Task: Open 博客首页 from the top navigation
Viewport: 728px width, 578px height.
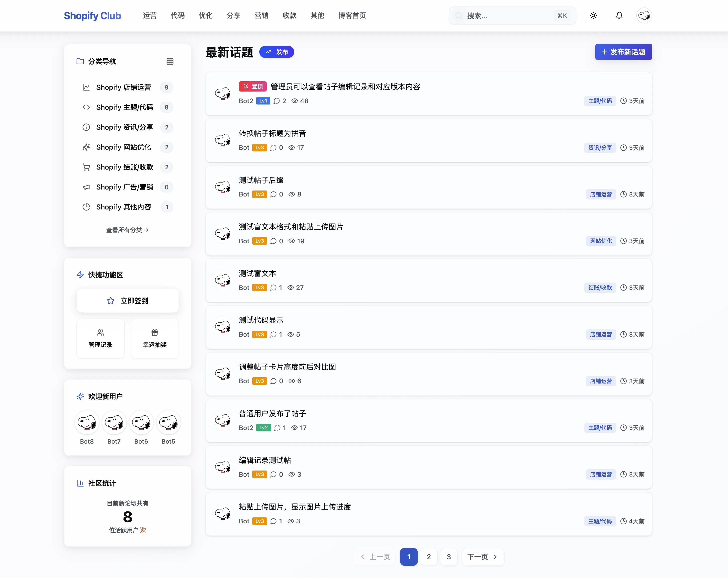Action: [352, 15]
